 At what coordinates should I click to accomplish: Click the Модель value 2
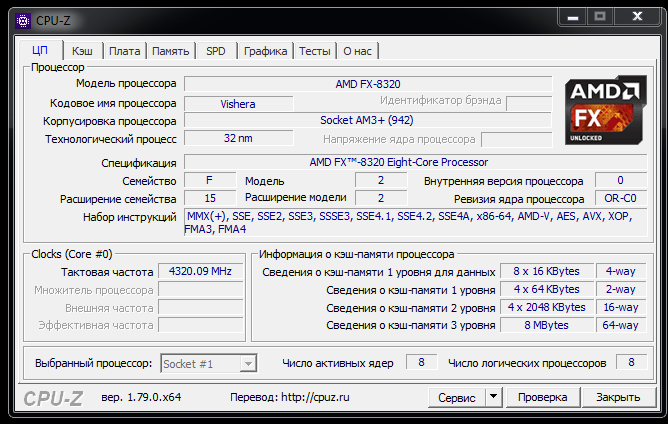click(x=381, y=180)
